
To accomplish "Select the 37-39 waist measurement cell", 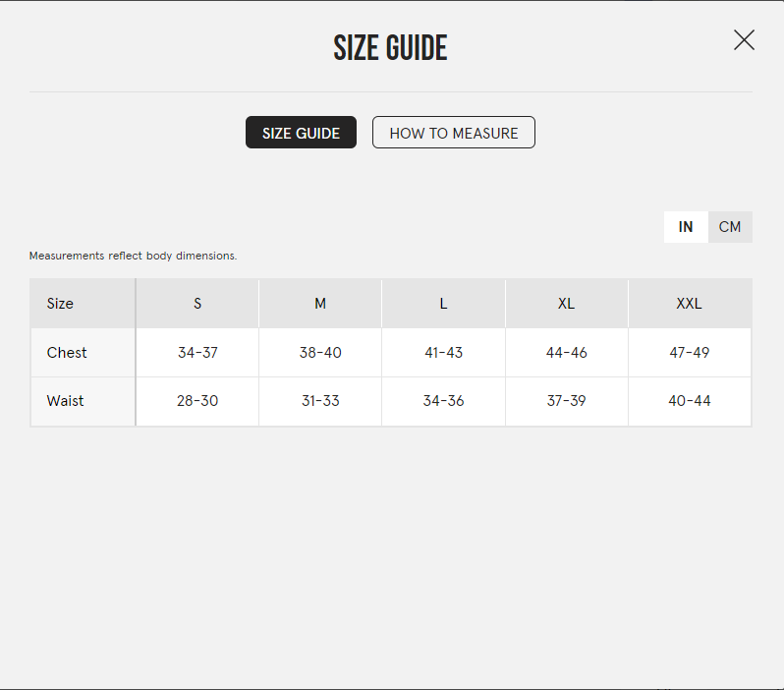I will click(x=566, y=401).
